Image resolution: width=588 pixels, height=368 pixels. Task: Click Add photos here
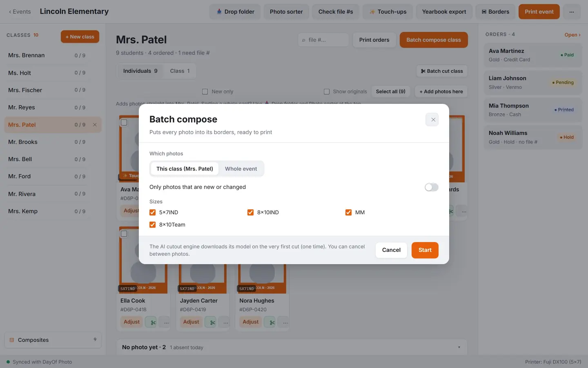click(441, 92)
